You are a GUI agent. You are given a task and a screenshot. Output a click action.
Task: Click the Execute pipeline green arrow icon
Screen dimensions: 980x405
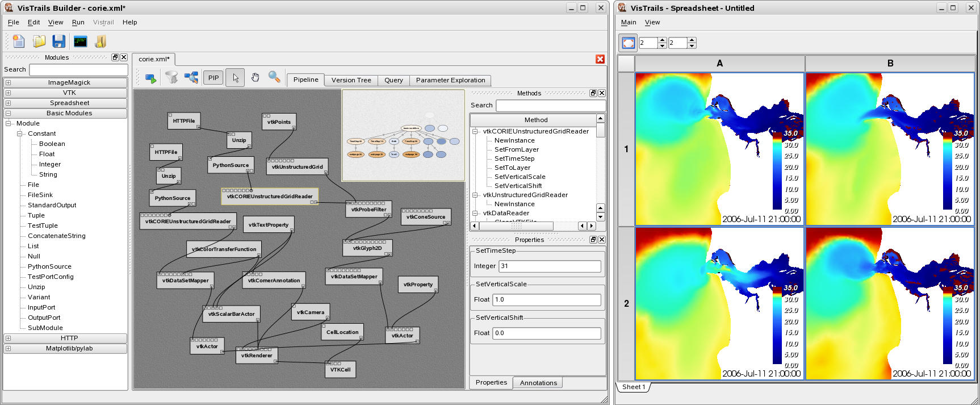(150, 78)
